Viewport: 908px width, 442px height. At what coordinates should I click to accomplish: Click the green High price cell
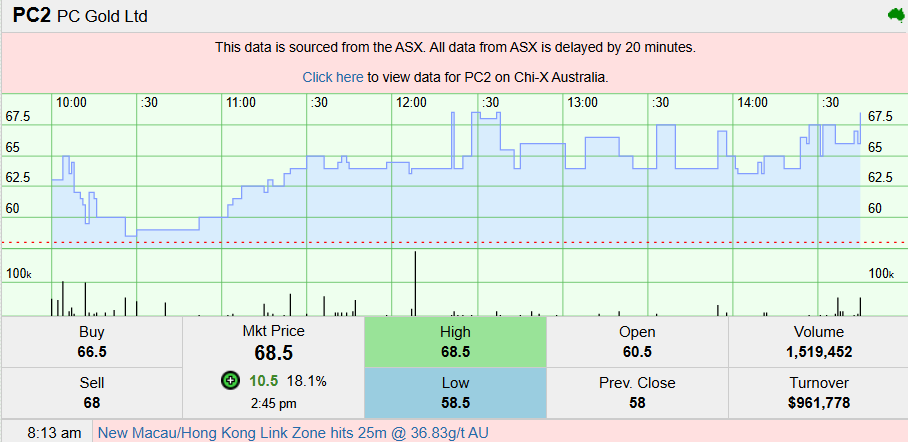point(455,342)
